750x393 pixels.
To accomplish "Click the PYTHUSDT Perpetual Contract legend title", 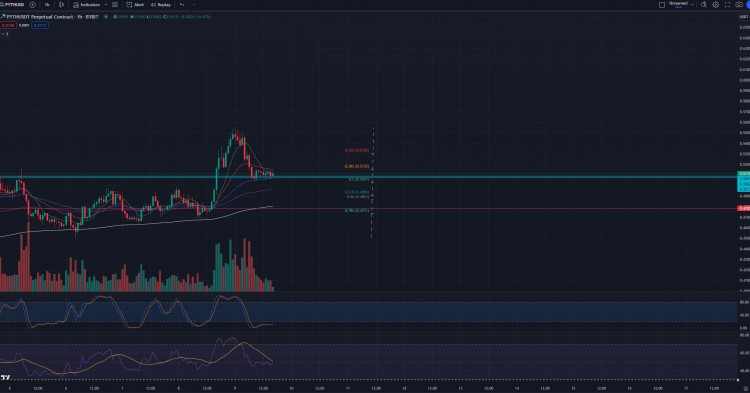I will [52, 17].
